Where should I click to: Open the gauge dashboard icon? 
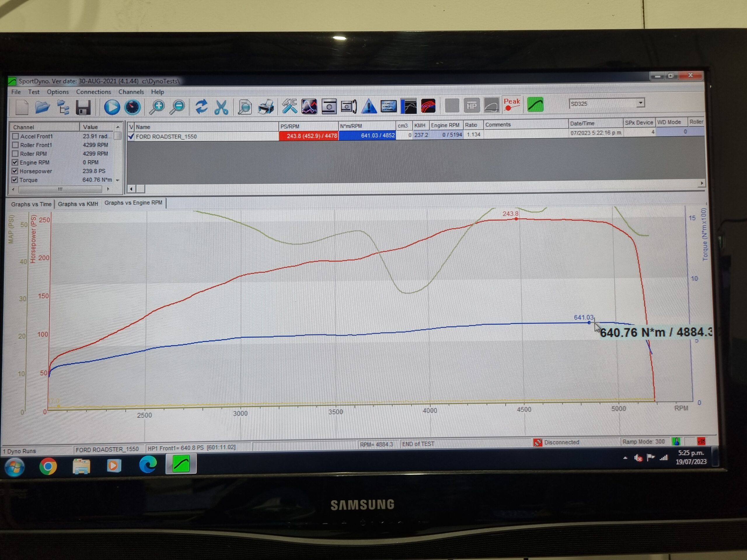[x=132, y=107]
